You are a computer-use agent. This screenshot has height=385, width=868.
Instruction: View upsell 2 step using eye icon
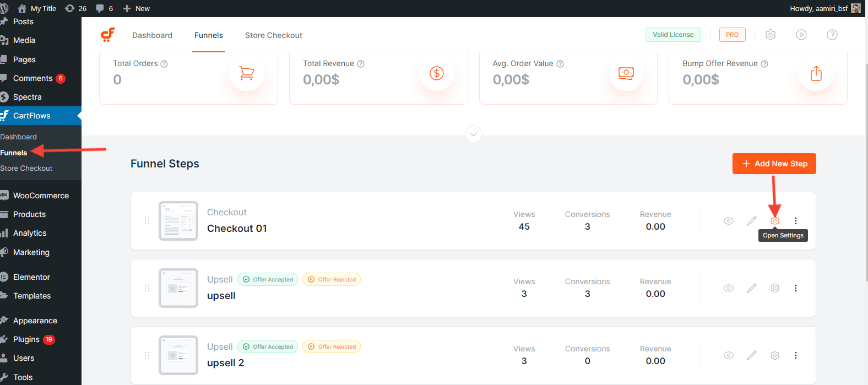728,355
